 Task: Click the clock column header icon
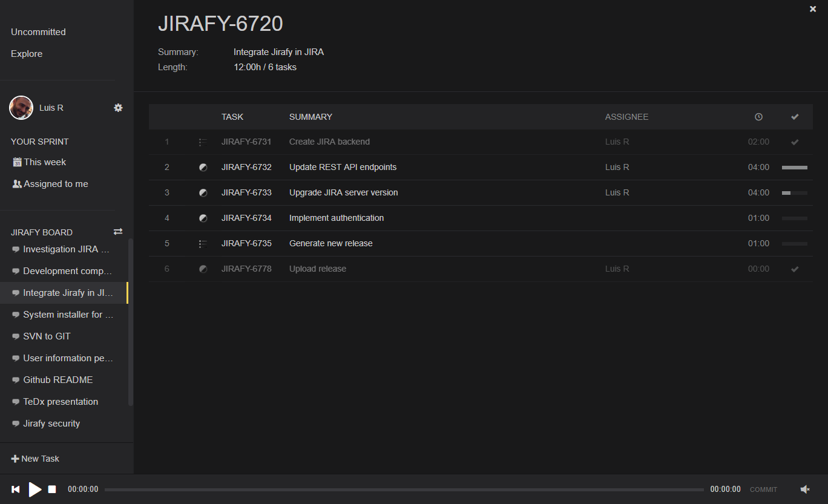758,117
